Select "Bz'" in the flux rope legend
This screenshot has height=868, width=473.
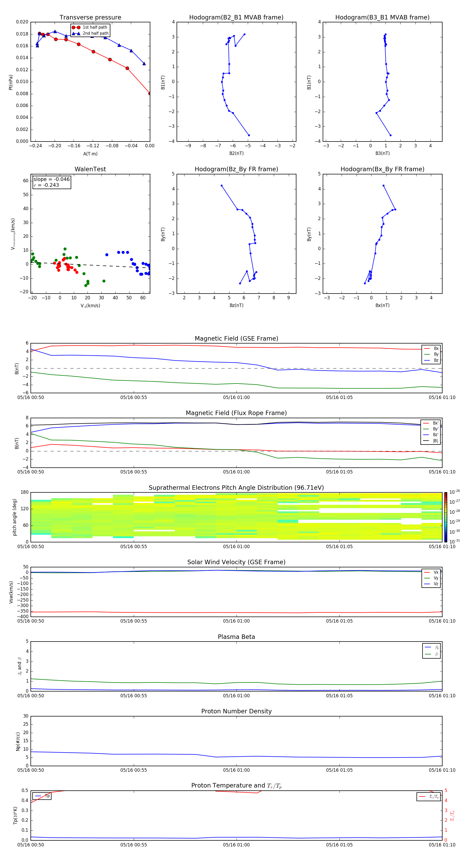pyautogui.click(x=431, y=435)
